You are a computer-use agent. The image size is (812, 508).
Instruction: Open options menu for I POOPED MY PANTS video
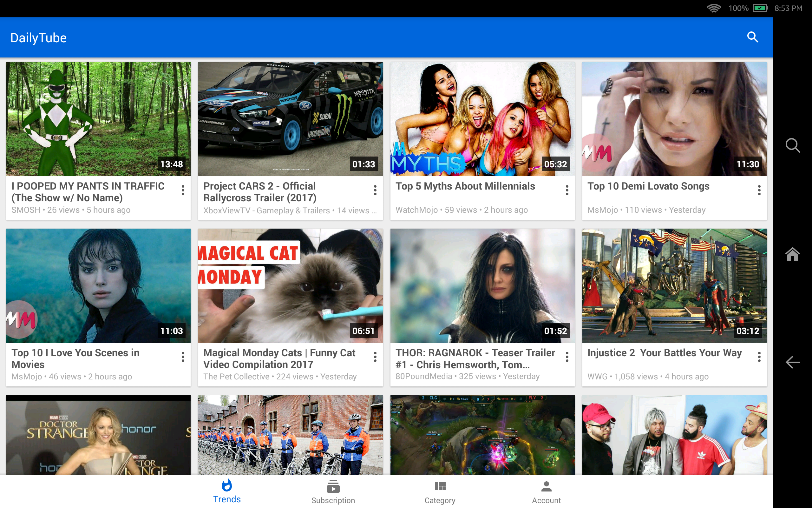pos(183,190)
